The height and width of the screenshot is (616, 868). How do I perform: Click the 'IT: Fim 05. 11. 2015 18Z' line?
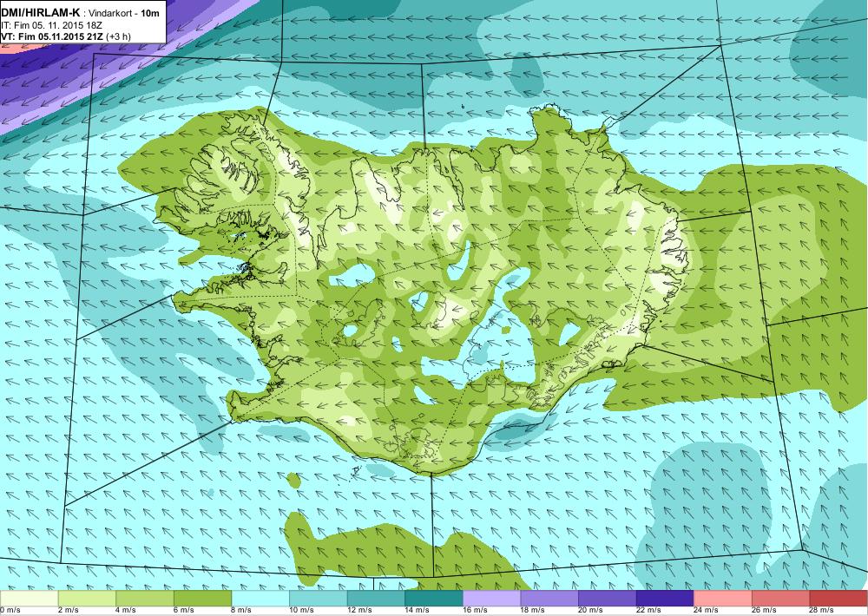pyautogui.click(x=51, y=25)
